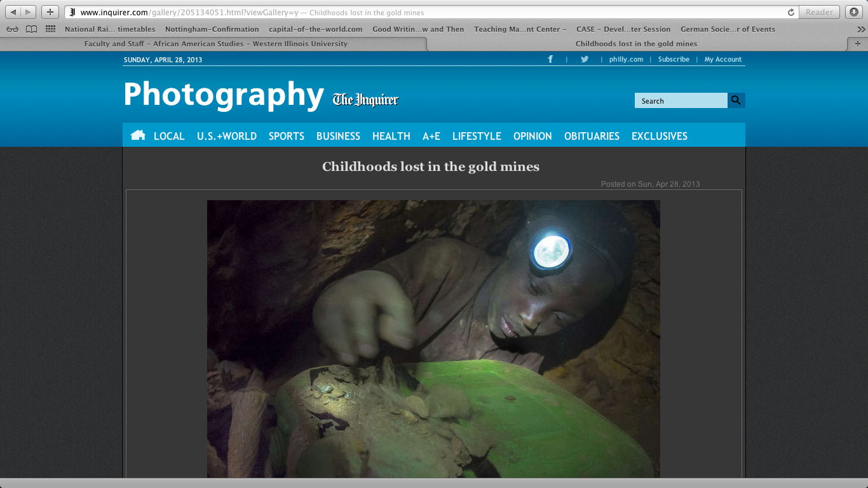Open the Inquirer Facebook icon
Screen dimensions: 868x488
(x=550, y=59)
